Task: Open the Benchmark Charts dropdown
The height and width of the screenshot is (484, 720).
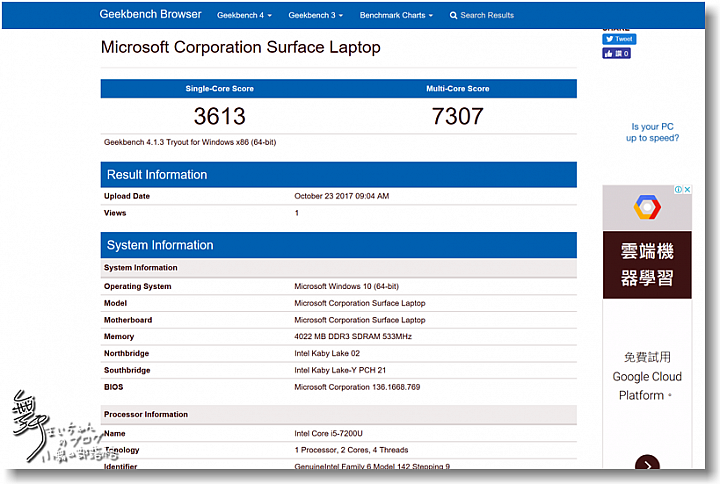Action: [396, 15]
